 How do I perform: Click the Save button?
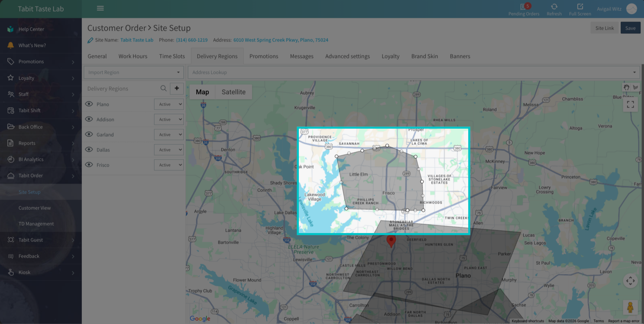[630, 28]
